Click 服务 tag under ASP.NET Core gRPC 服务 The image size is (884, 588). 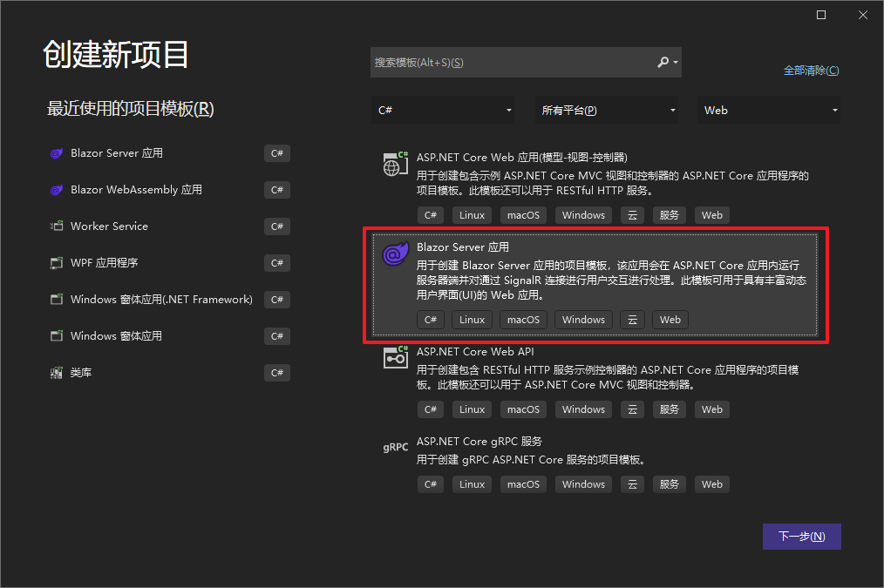click(x=670, y=484)
